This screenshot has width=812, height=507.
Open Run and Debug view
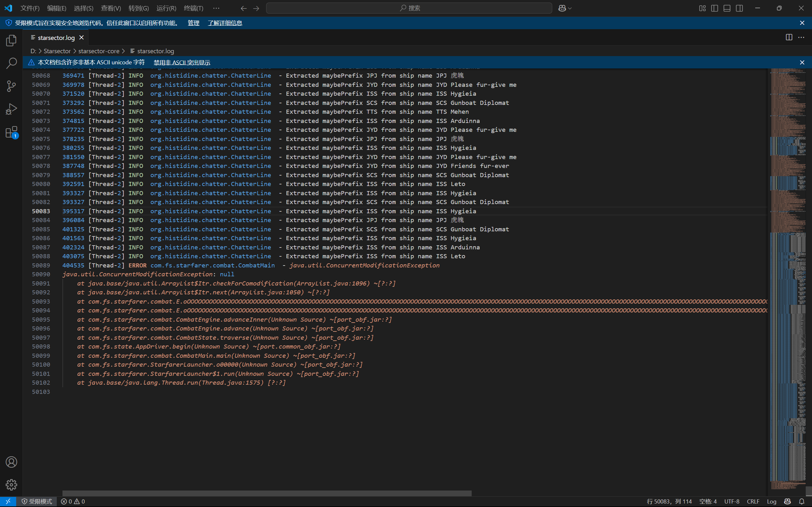coord(11,109)
